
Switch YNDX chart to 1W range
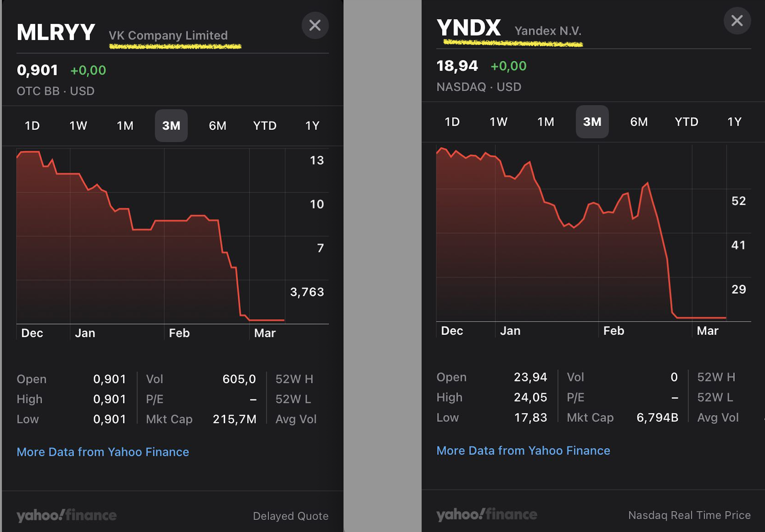tap(498, 122)
